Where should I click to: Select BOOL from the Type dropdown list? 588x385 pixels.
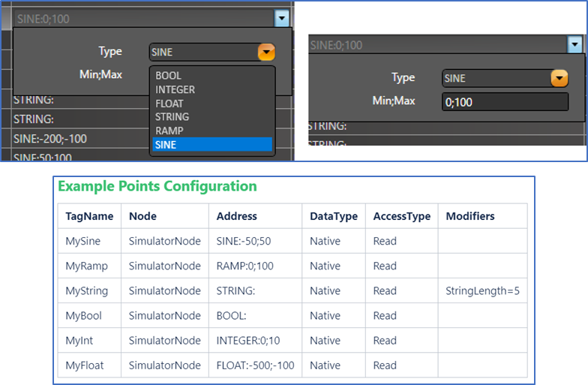point(169,76)
